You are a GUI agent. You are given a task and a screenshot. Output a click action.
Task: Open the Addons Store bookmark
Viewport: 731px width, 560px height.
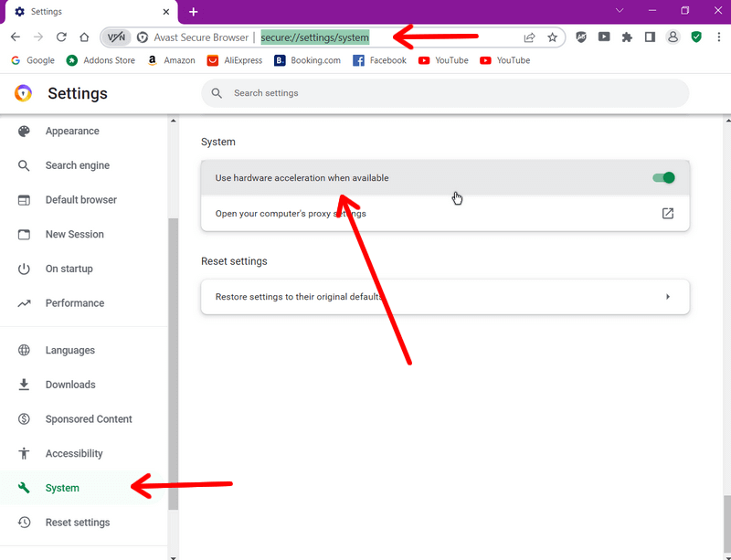101,60
